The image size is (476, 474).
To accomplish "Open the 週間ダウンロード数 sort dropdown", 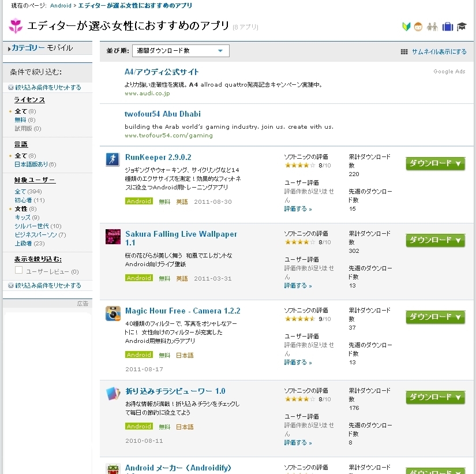I will click(x=181, y=51).
